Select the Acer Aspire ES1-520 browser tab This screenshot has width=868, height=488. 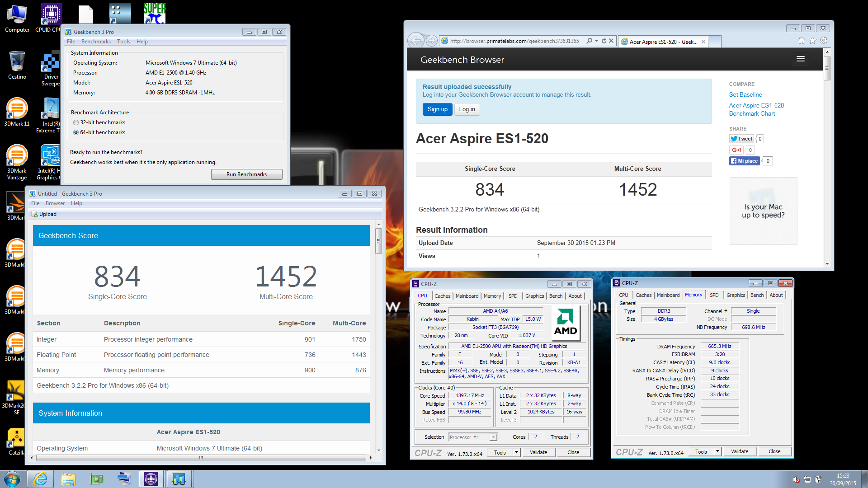pos(662,42)
